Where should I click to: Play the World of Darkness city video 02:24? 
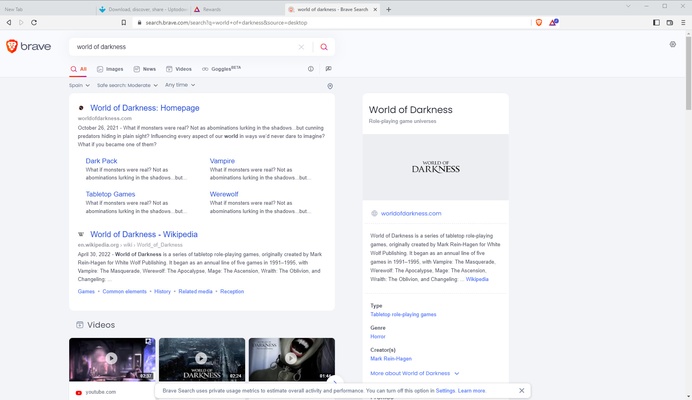click(202, 359)
